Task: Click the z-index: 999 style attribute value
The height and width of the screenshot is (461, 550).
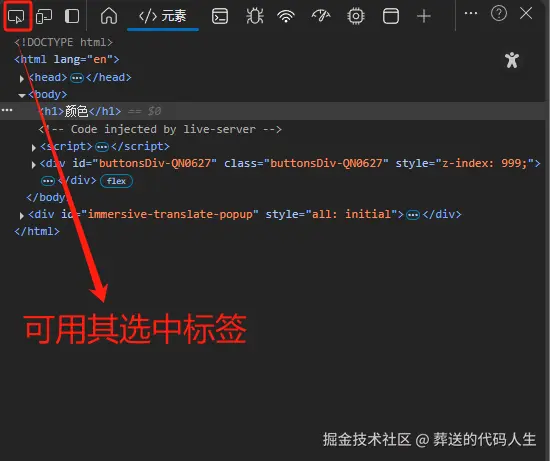Action: tap(484, 163)
